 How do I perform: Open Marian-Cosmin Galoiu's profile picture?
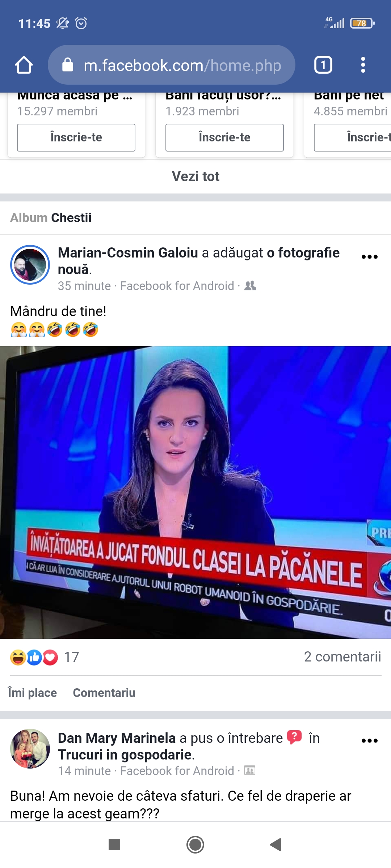[x=30, y=265]
